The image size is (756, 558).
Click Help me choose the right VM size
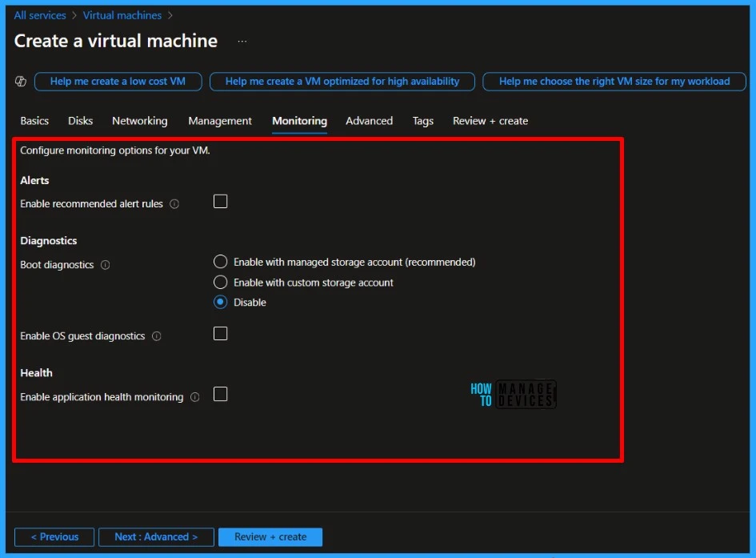click(614, 82)
